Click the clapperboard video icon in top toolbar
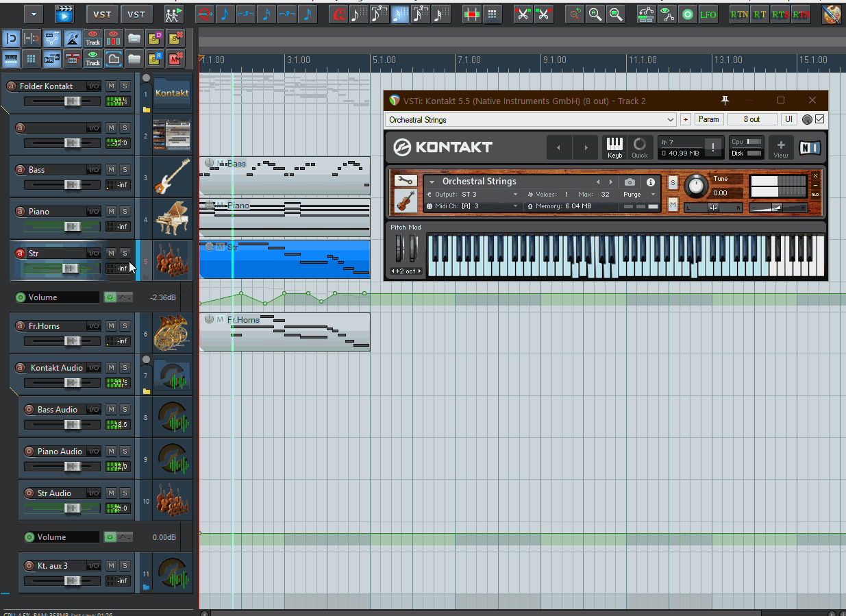This screenshot has width=846, height=616. point(64,14)
